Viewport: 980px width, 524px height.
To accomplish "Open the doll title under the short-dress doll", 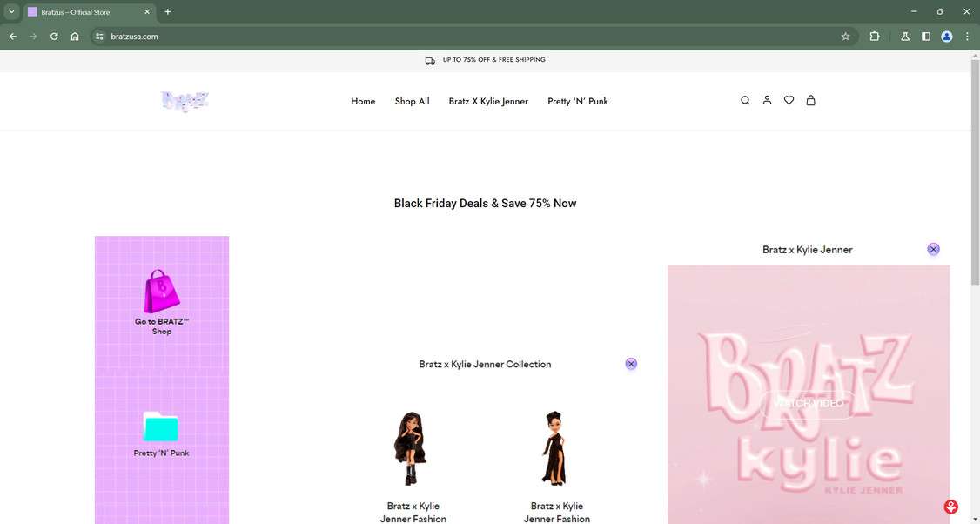I will pyautogui.click(x=413, y=512).
